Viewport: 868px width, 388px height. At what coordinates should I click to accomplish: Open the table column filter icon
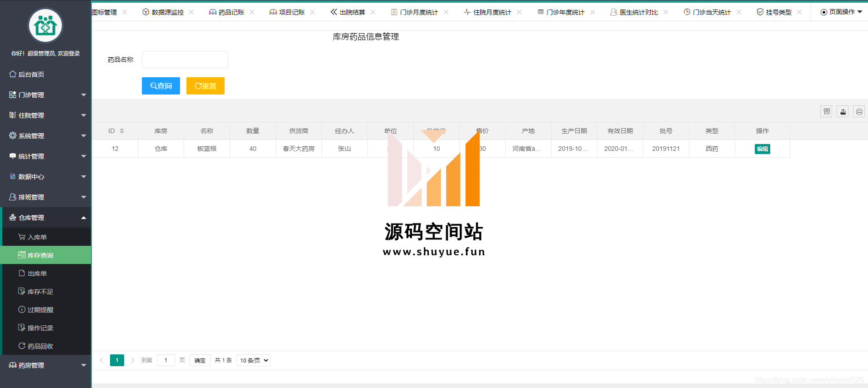click(827, 111)
